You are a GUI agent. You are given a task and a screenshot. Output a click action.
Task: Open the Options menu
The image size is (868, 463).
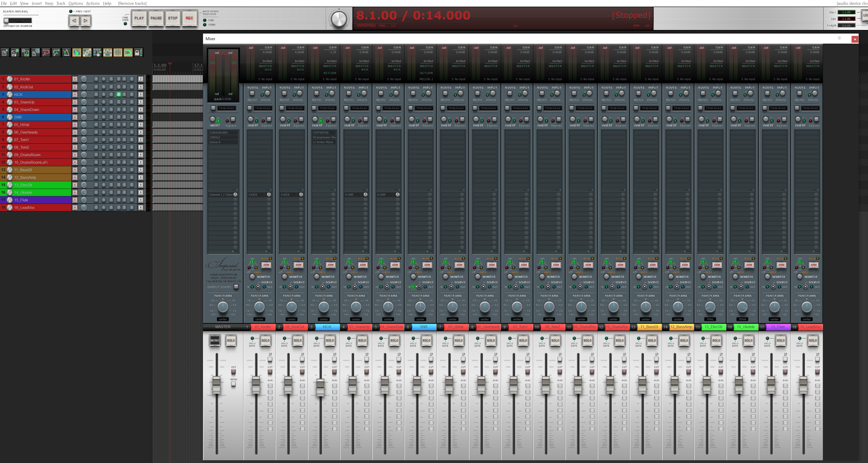[x=76, y=3]
